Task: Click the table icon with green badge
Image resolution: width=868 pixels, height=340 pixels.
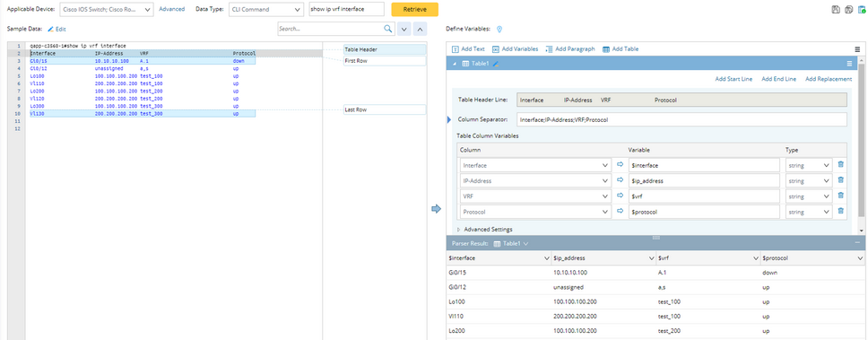Action: click(862, 10)
